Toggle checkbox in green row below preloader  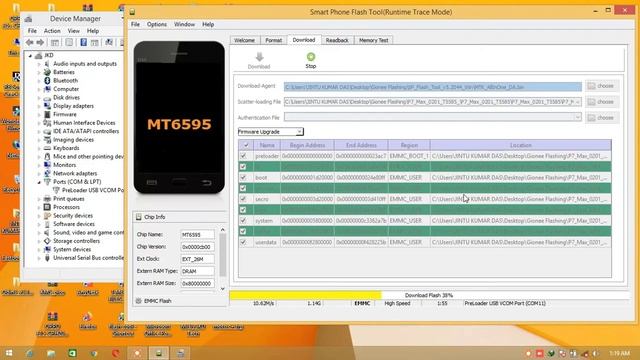click(243, 167)
